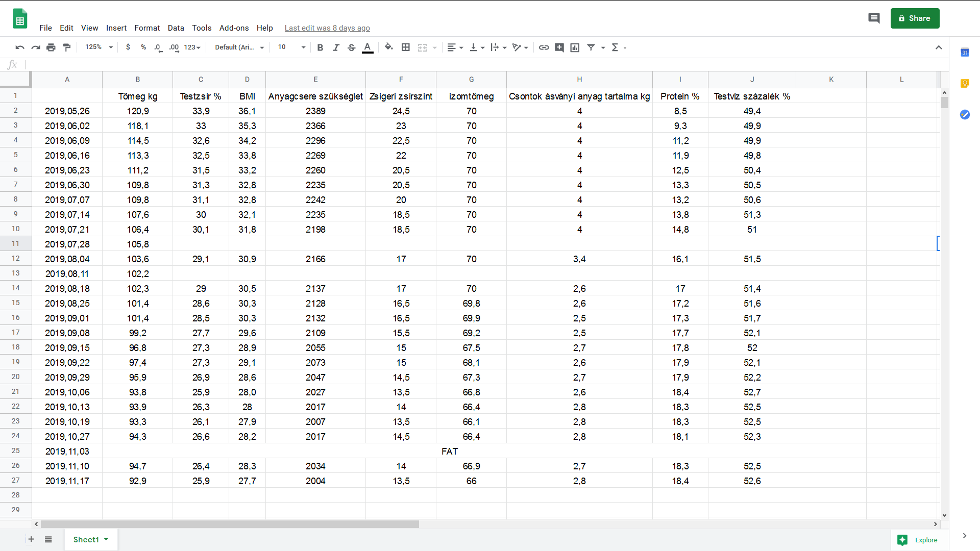Open the Last edit was 8 days ago link
Screen dimensions: 980x551
click(x=327, y=28)
